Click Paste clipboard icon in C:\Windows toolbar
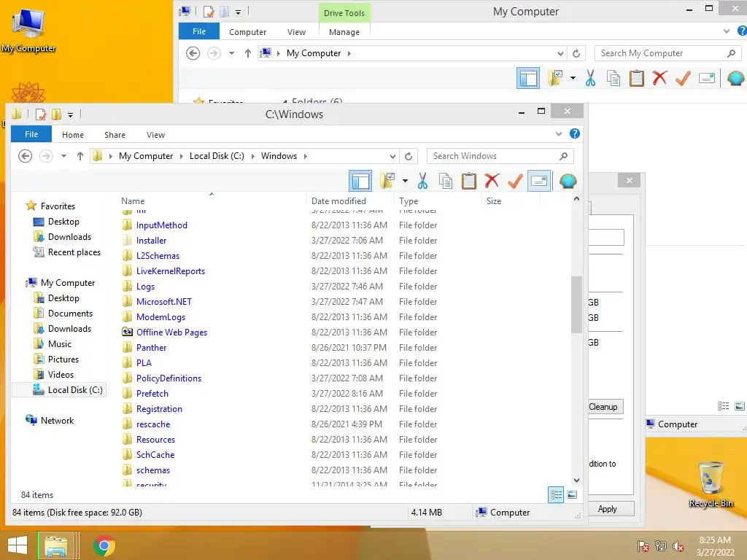This screenshot has height=560, width=747. [469, 181]
